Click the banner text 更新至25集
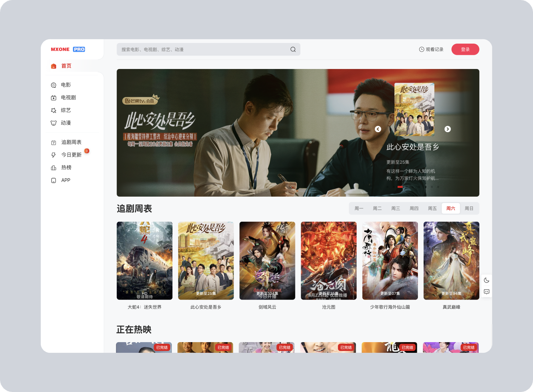This screenshot has height=392, width=533. point(398,162)
